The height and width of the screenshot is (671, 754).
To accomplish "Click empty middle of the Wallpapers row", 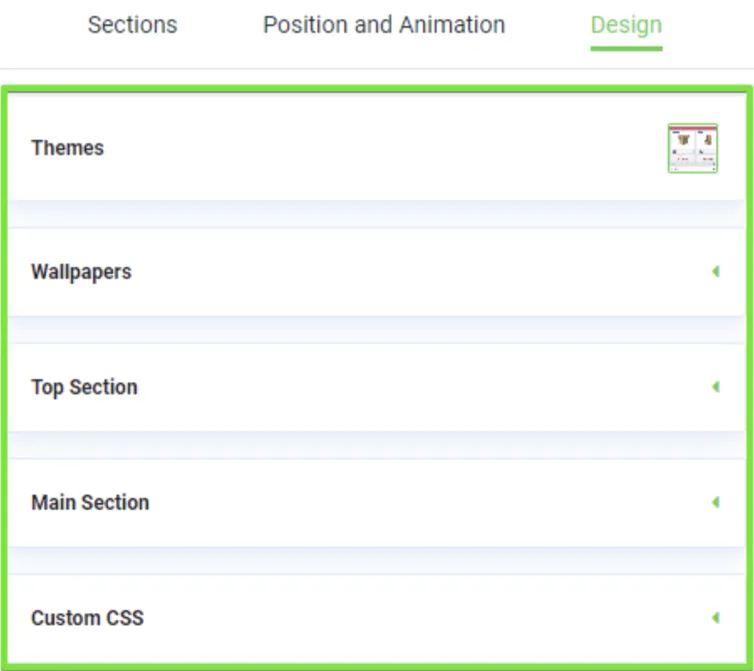I will tap(400, 272).
